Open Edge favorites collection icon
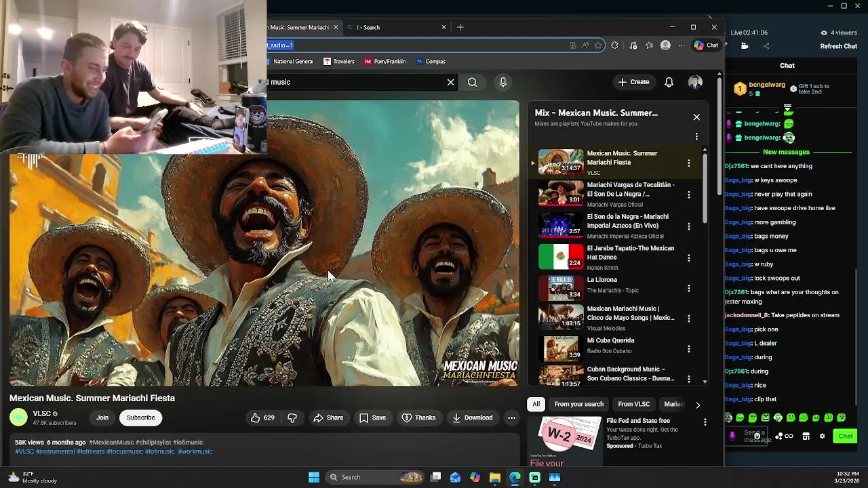 649,45
